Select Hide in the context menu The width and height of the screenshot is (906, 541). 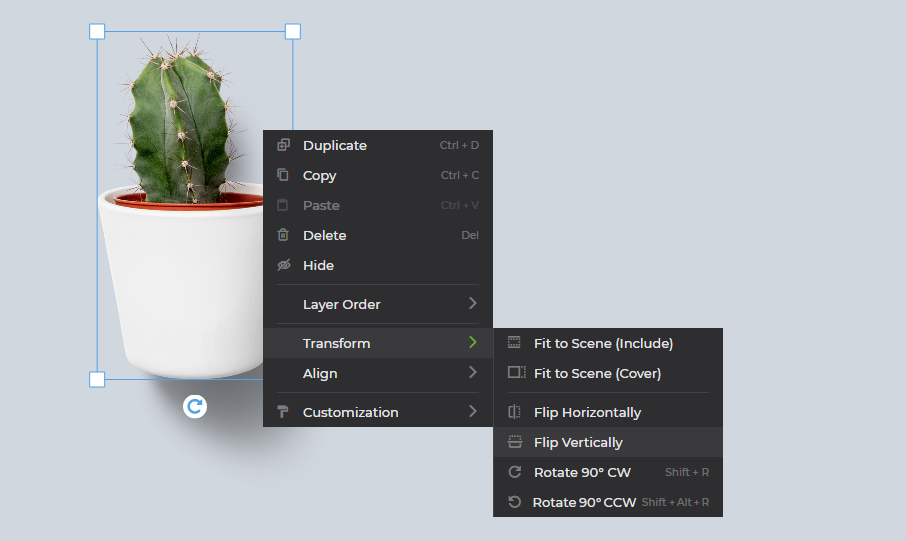pos(378,265)
